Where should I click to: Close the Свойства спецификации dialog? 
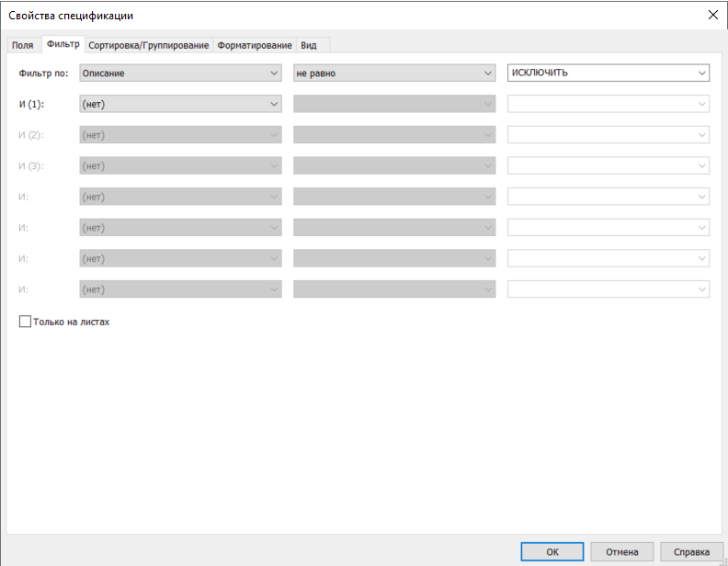point(712,14)
